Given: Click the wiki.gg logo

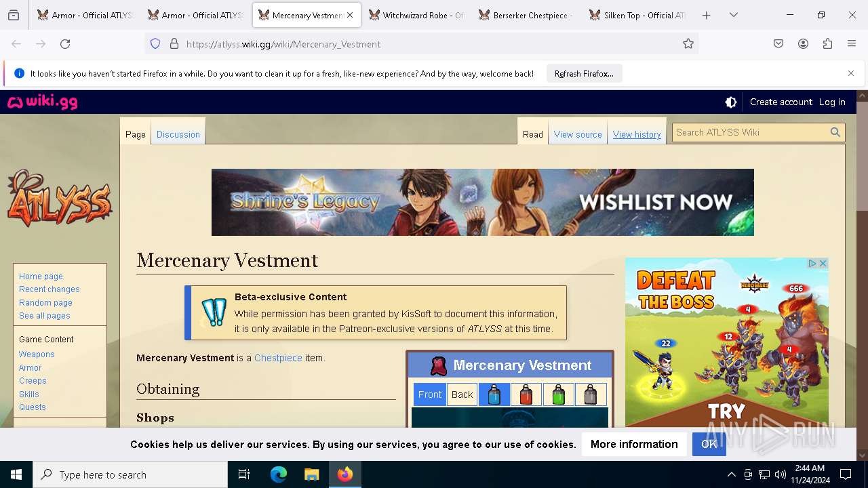Looking at the screenshot, I should point(42,102).
